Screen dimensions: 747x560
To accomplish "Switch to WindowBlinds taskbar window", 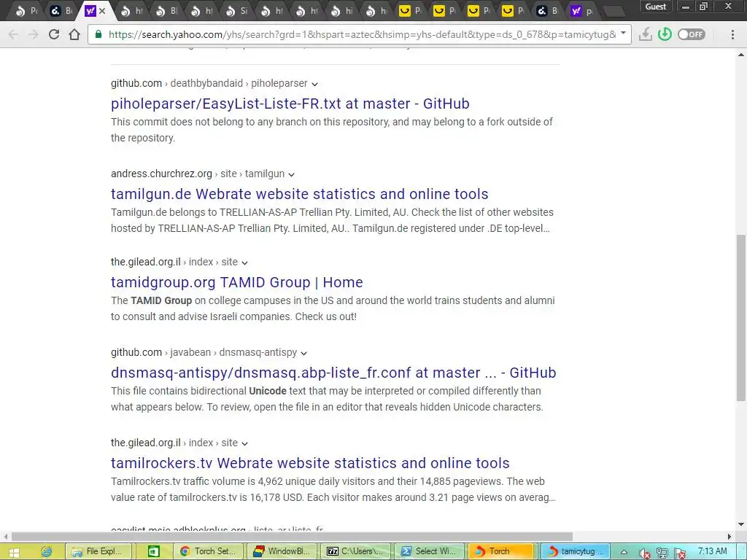I will [284, 551].
